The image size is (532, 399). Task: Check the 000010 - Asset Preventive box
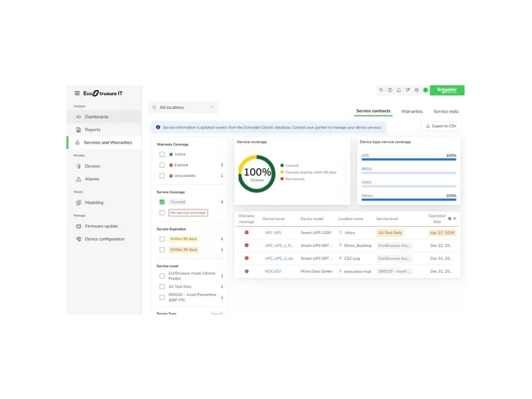162,297
